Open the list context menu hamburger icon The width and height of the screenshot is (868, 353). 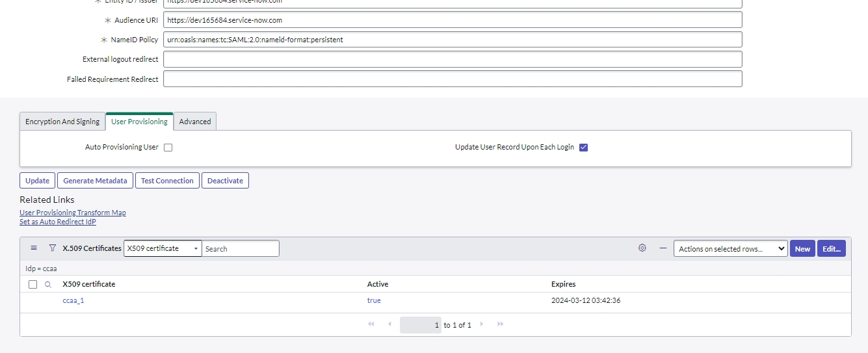(34, 248)
